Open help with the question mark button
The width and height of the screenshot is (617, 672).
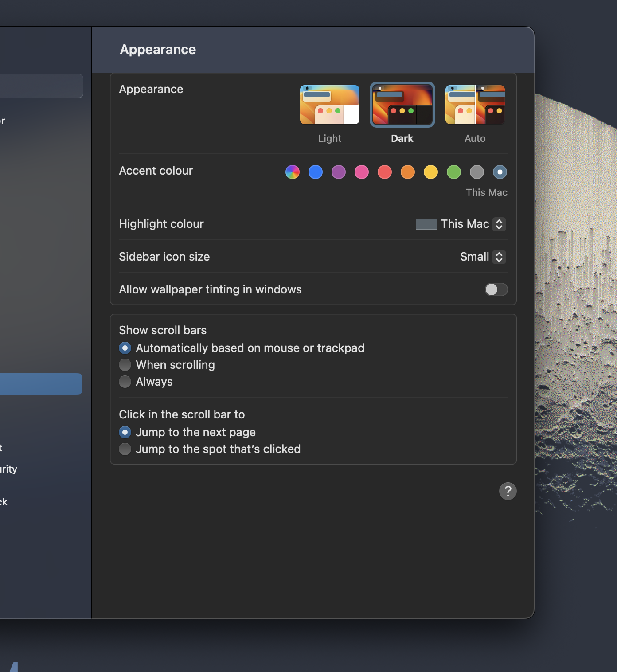point(508,491)
